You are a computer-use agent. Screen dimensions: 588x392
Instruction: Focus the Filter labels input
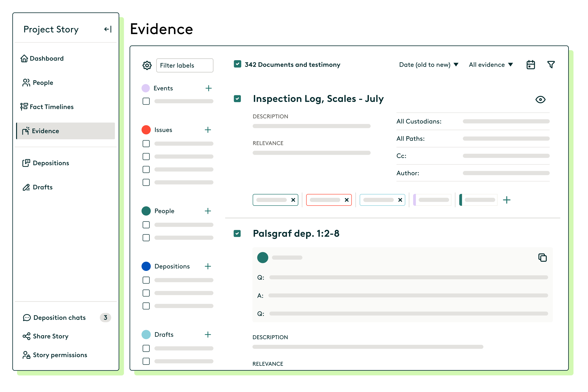pos(185,65)
